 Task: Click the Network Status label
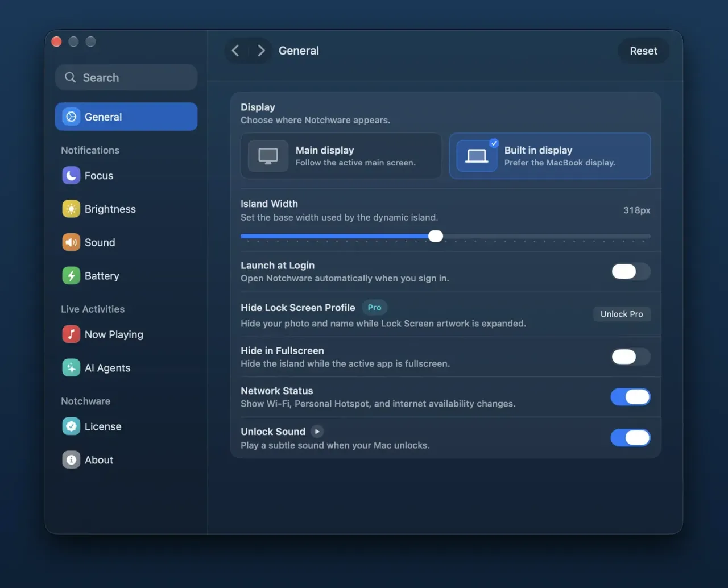(277, 391)
